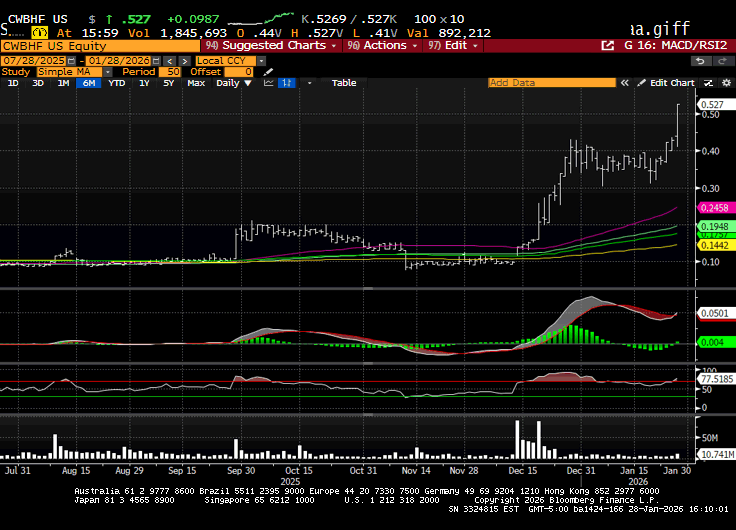The width and height of the screenshot is (736, 530).
Task: Select the bar chart type icon
Action: (286, 83)
